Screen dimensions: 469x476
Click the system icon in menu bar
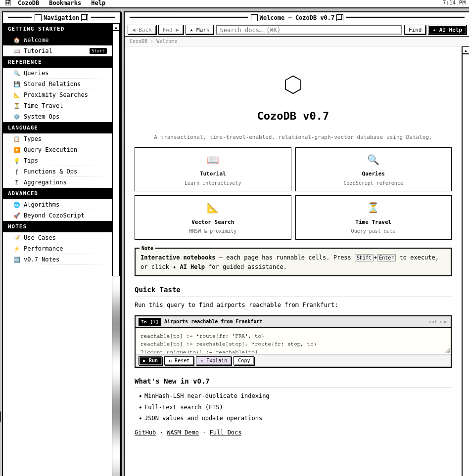[x=8, y=3]
